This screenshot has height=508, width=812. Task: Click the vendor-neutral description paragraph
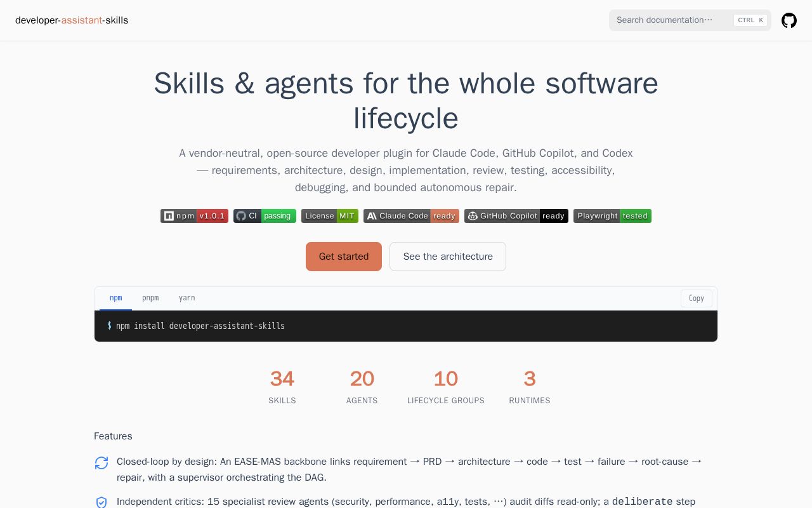406,170
